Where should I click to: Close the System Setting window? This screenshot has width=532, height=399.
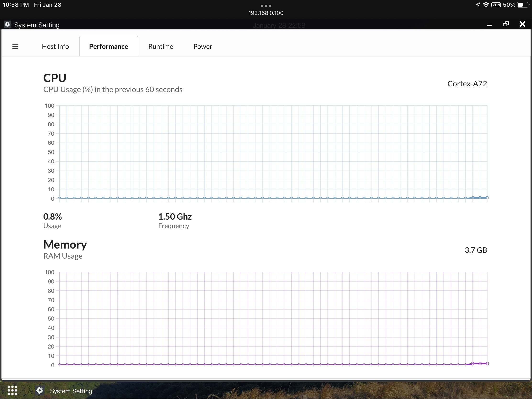[522, 24]
